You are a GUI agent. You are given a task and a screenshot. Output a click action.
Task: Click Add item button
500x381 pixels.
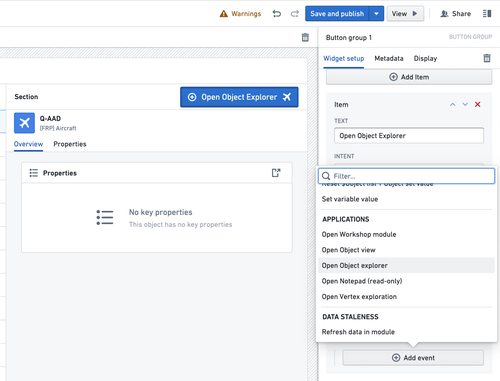coord(409,77)
